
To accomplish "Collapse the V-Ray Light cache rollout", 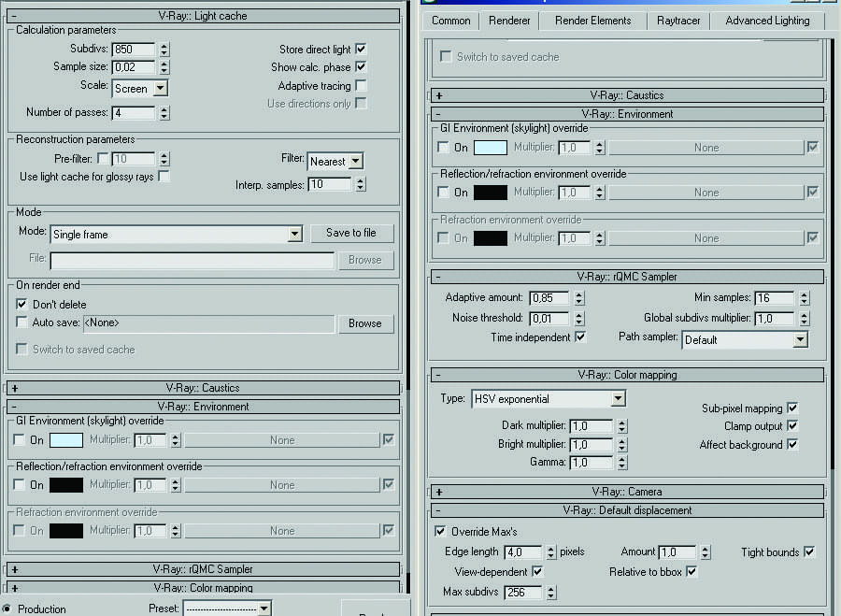I will pyautogui.click(x=203, y=16).
